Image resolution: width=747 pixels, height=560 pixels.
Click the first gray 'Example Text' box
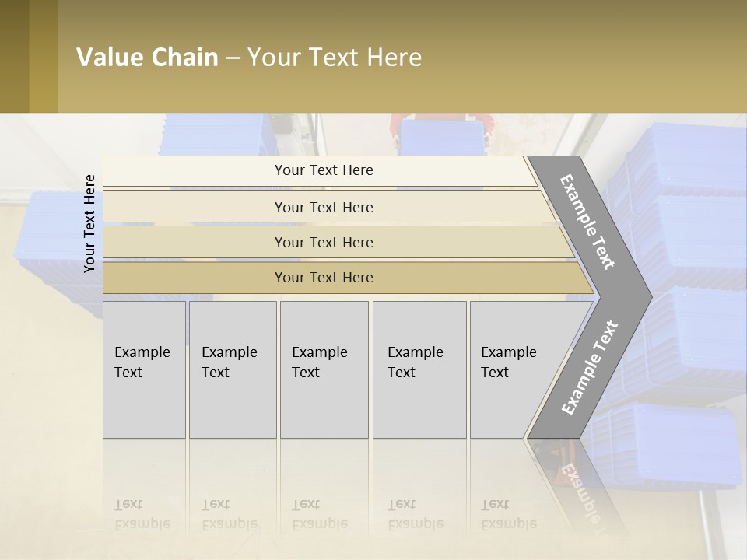tap(145, 369)
